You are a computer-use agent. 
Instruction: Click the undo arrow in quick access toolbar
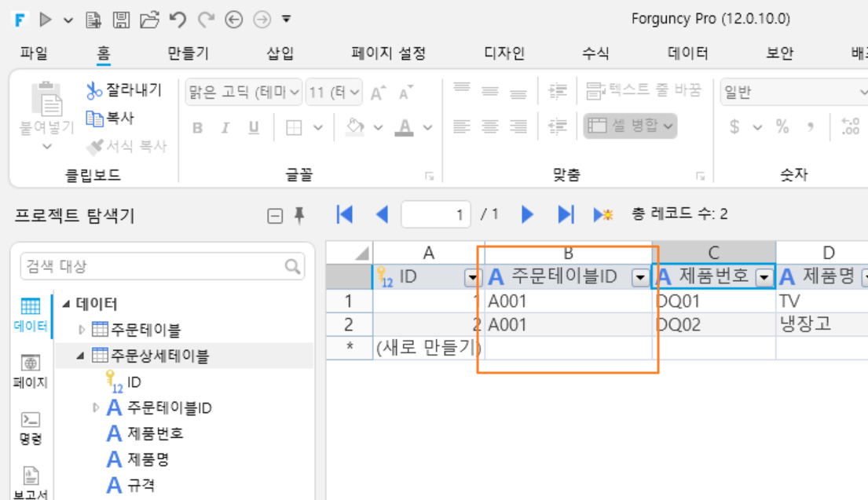click(178, 20)
